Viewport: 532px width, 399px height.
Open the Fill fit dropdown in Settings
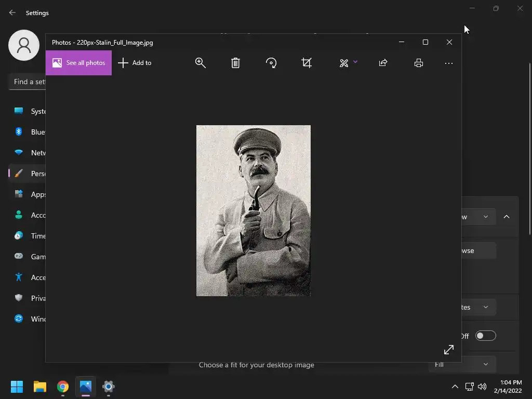coord(462,364)
